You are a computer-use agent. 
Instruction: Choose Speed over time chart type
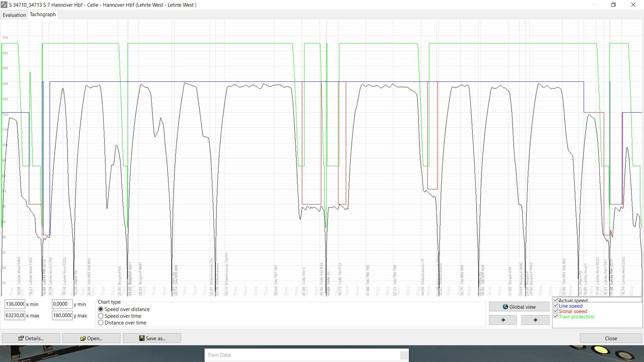pyautogui.click(x=100, y=316)
